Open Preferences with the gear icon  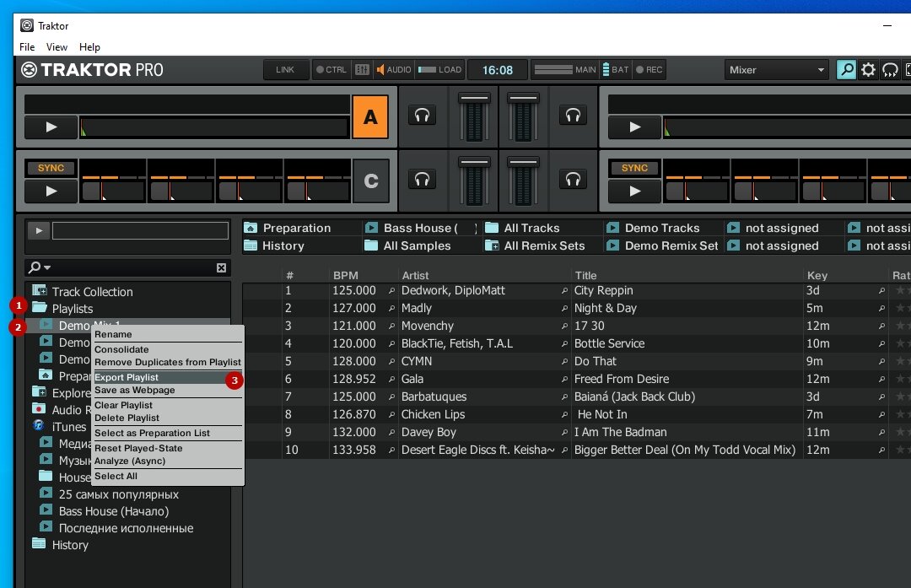(x=868, y=69)
